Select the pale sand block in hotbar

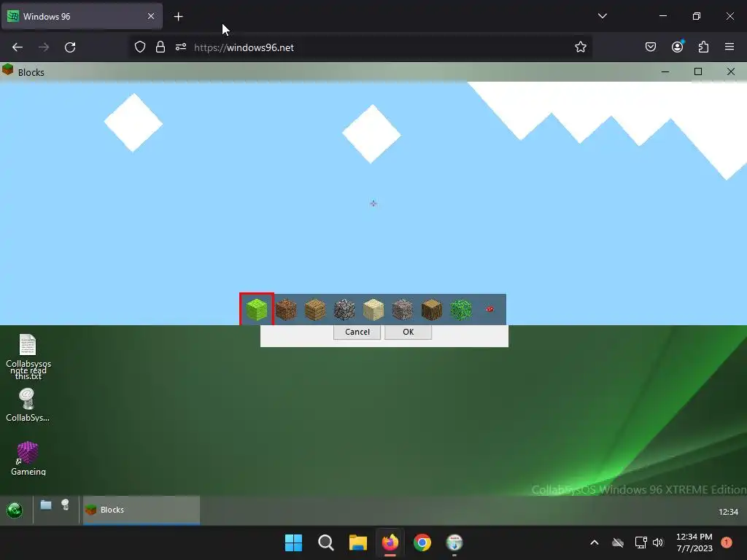(373, 309)
